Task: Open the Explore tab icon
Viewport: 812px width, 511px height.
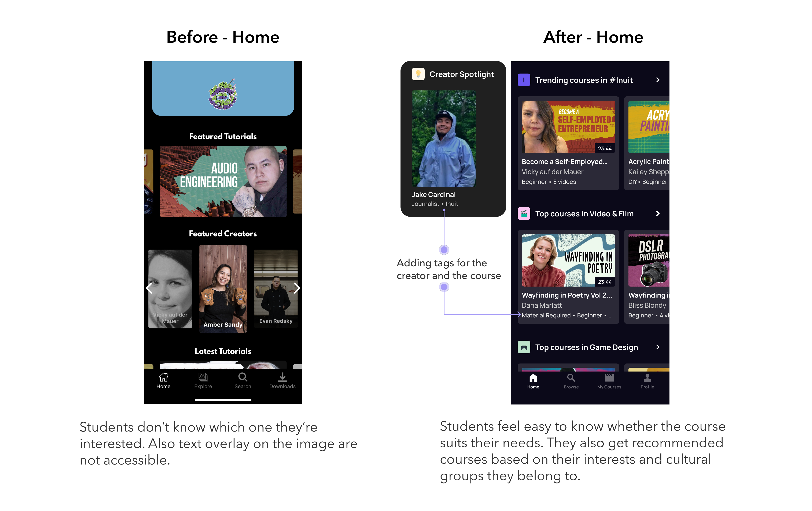Action: [203, 377]
